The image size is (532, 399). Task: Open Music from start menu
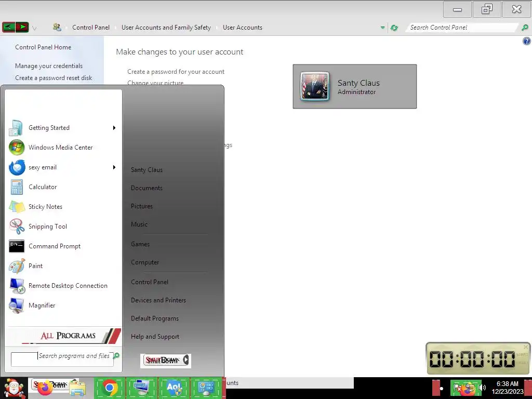point(139,224)
